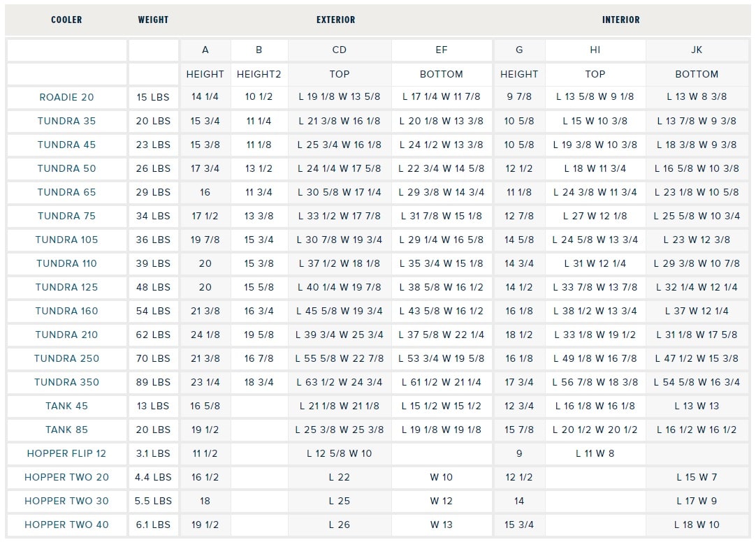
Task: Select Tundra 160's 54 LBS weight cell
Action: (x=153, y=311)
